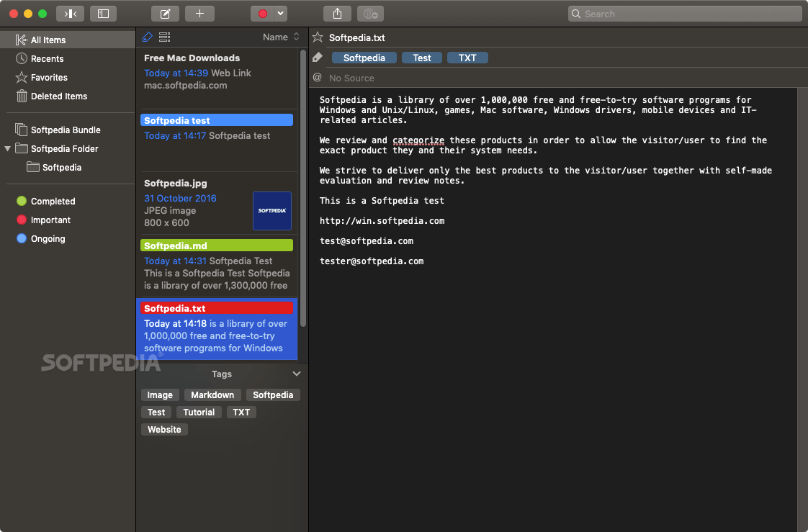The width and height of the screenshot is (808, 532).
Task: Collapse the Tags panel chevron
Action: coord(296,374)
